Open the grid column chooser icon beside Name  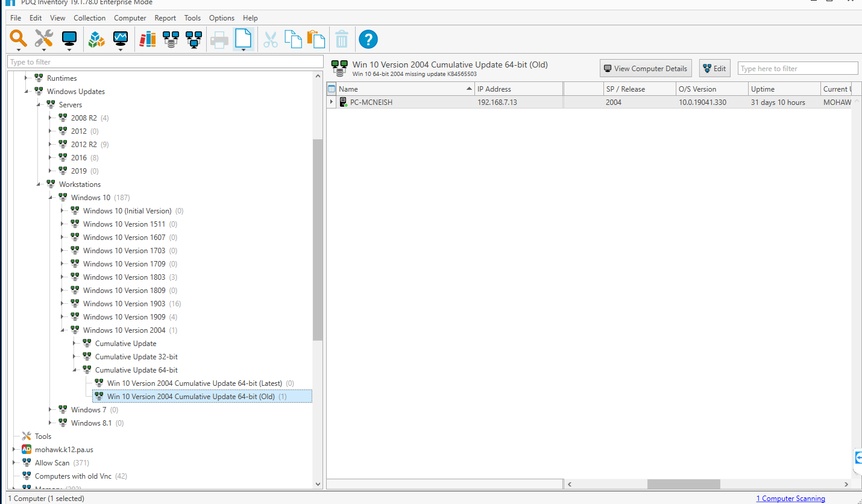tap(332, 89)
